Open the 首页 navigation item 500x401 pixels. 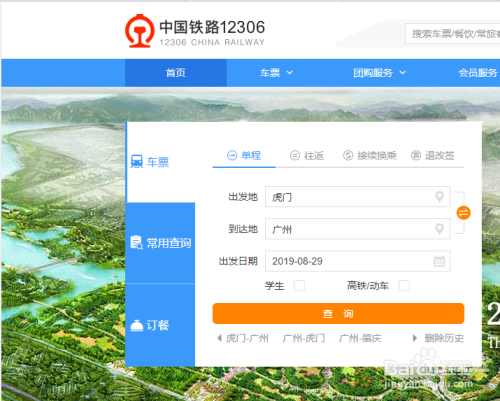[x=176, y=73]
